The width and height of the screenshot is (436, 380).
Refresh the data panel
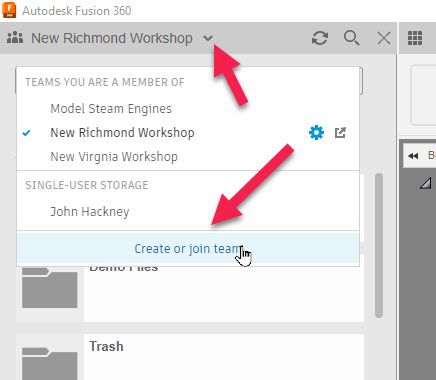tap(320, 38)
